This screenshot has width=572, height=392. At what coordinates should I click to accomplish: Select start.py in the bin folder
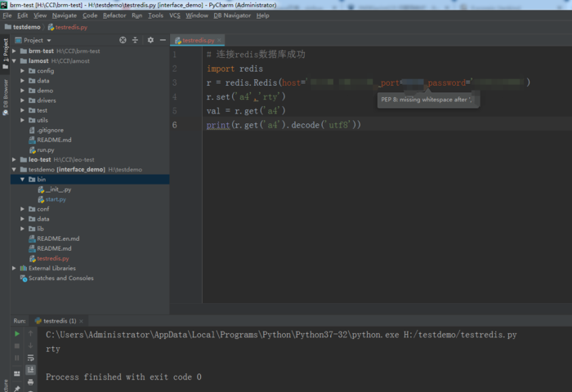(x=51, y=199)
